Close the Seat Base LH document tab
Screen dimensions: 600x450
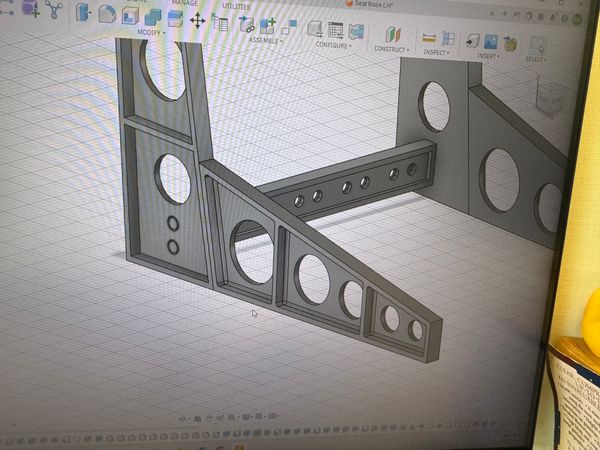(492, 13)
